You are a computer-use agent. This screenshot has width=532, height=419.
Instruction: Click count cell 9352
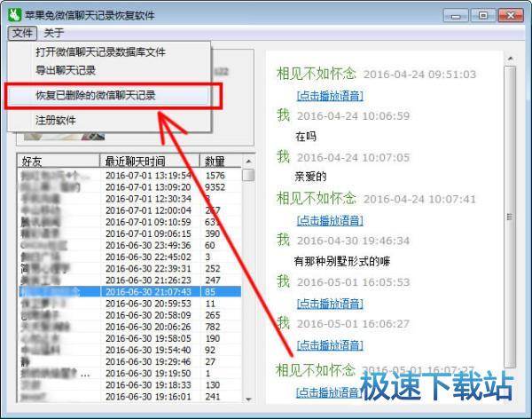click(x=215, y=187)
